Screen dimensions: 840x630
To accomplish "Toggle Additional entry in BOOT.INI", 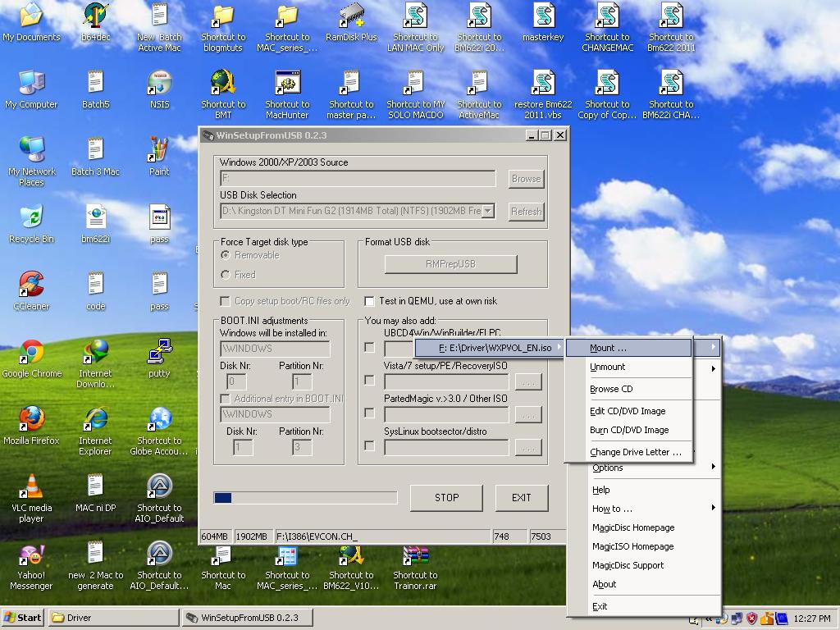I will coord(225,399).
